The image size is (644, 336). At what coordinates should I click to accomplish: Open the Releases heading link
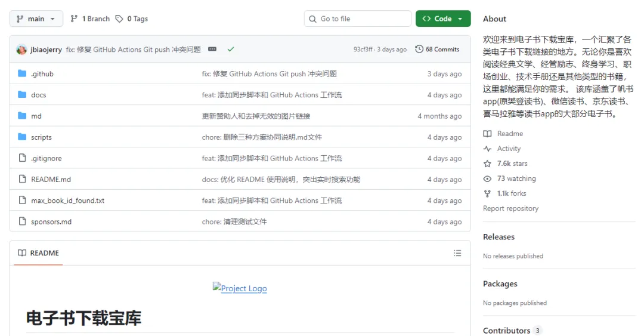(x=499, y=237)
